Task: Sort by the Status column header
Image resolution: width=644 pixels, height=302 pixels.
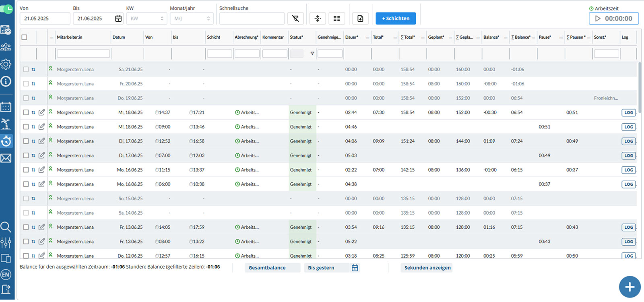Action: click(x=297, y=37)
